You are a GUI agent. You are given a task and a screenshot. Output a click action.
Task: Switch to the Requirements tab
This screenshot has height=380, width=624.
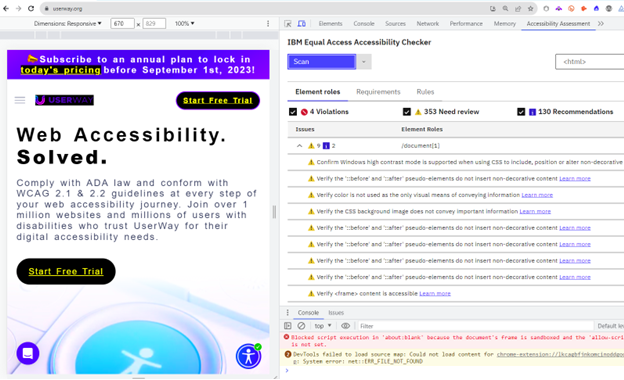point(378,92)
